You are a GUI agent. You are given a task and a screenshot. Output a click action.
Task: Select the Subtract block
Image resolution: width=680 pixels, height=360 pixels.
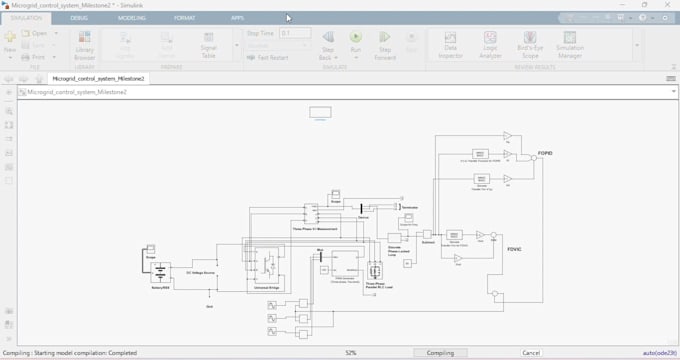[428, 234]
